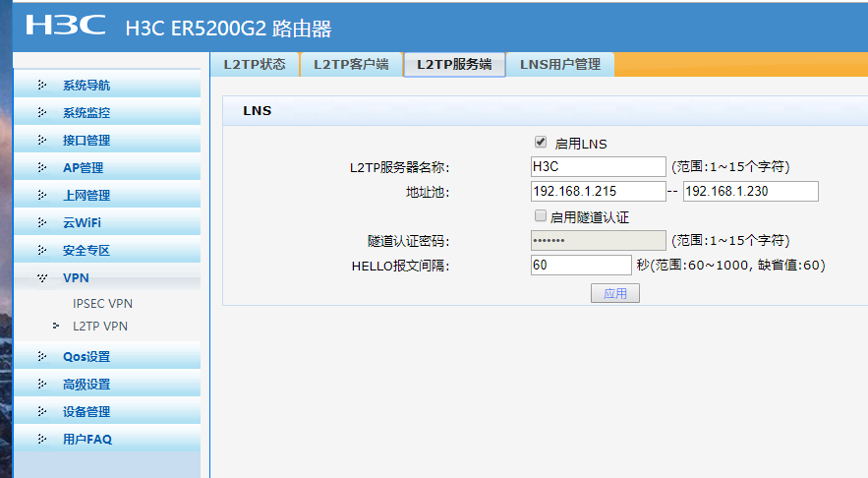Open 系统监控 menu section
This screenshot has width=868, height=478.
(x=107, y=112)
